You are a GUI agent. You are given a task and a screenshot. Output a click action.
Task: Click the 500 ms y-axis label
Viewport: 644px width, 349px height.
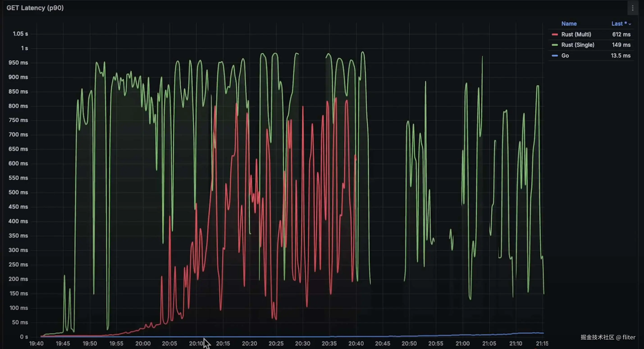[18, 192]
